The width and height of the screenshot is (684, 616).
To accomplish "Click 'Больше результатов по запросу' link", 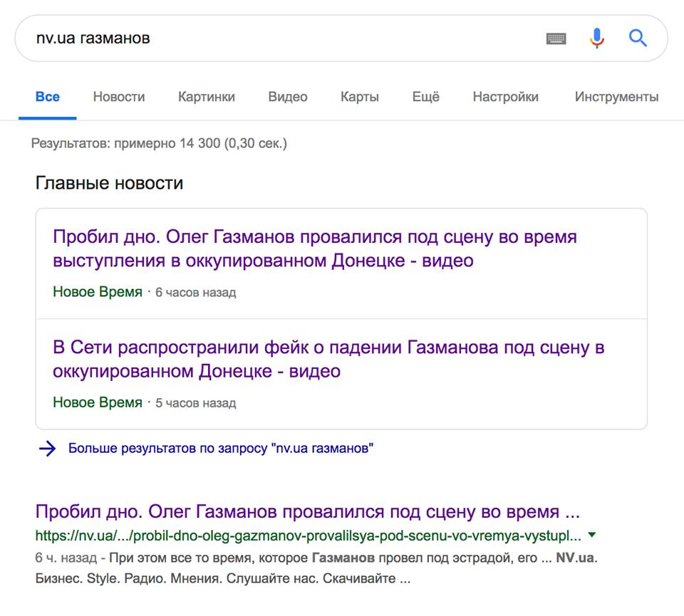I will 221,449.
